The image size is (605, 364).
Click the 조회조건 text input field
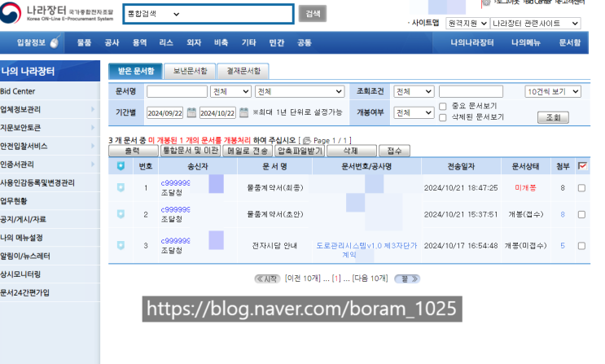[x=471, y=91]
